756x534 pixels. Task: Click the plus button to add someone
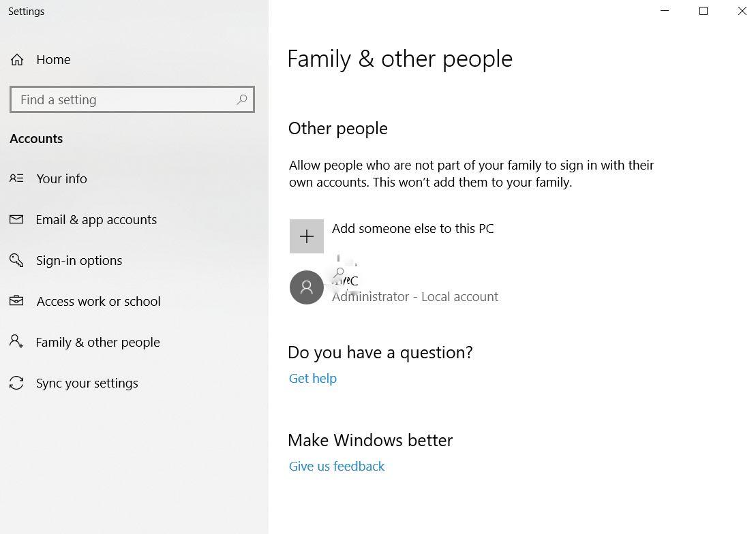point(307,236)
